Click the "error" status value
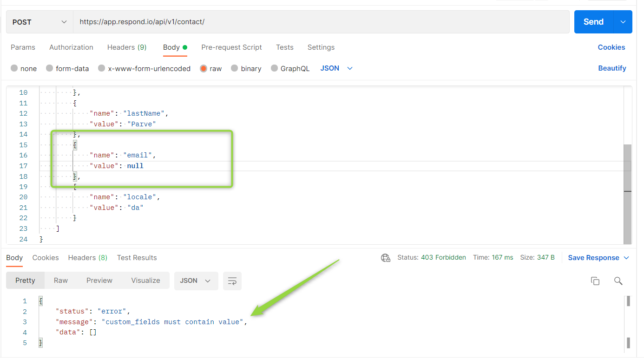Viewport: 644px width, 359px height. (x=112, y=311)
